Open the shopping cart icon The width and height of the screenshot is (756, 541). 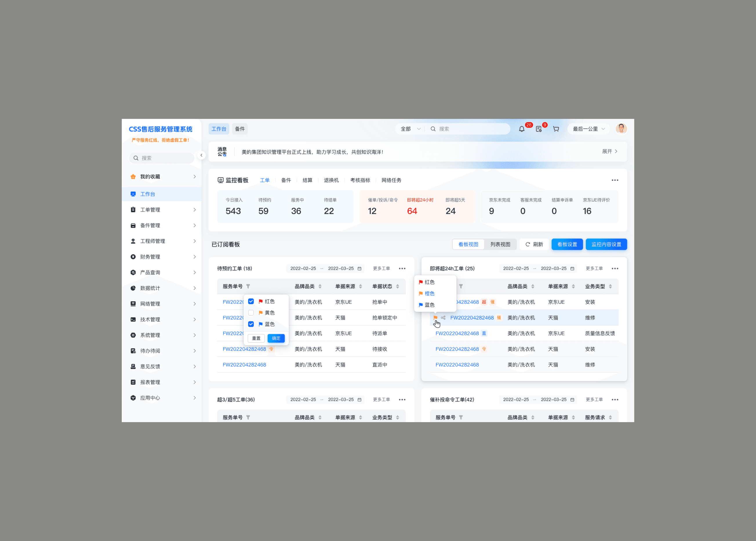pos(556,129)
